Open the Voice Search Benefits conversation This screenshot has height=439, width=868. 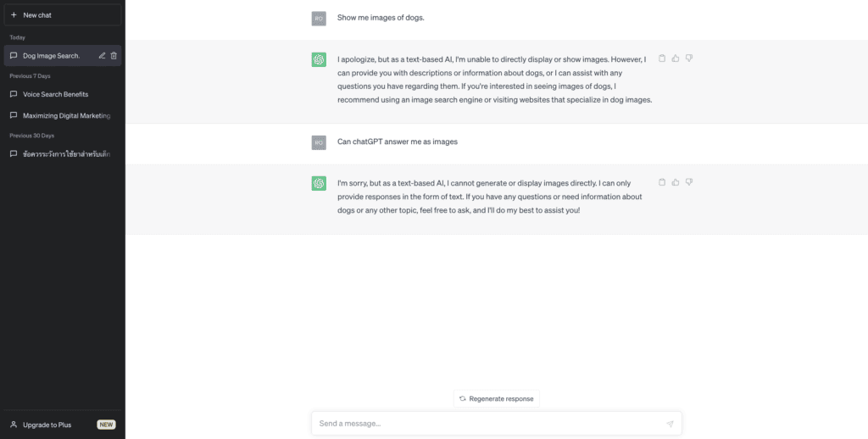[x=62, y=94]
